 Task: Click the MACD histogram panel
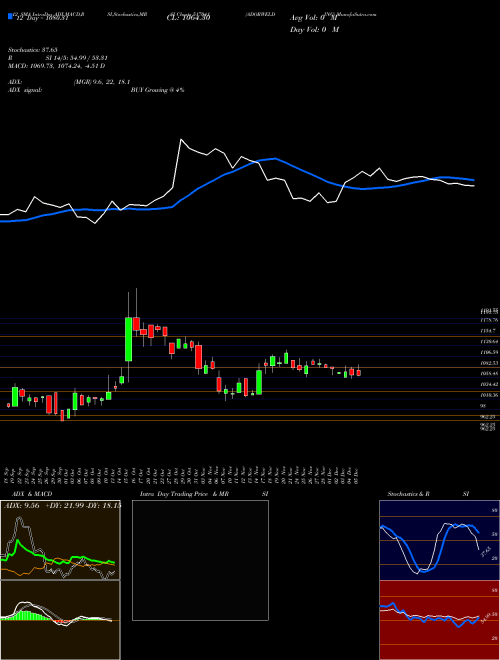(60, 620)
